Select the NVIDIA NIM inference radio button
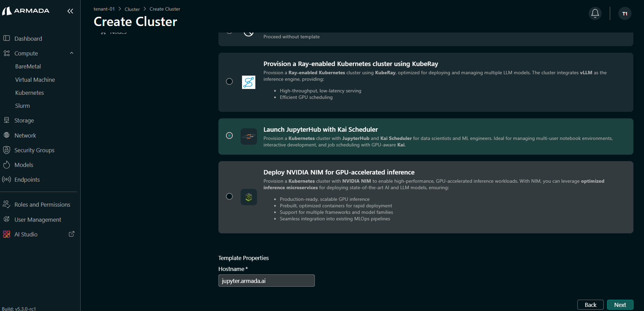 coord(229,196)
